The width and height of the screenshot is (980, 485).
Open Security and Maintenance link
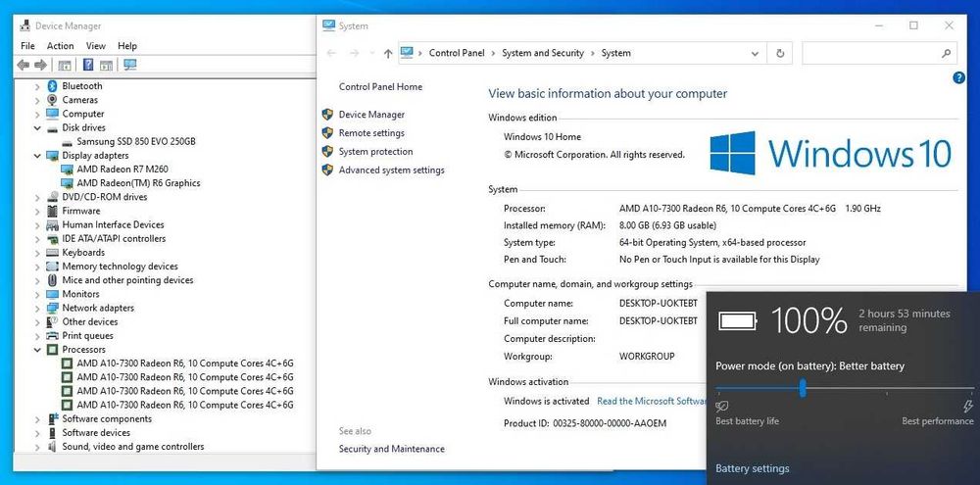coord(391,449)
